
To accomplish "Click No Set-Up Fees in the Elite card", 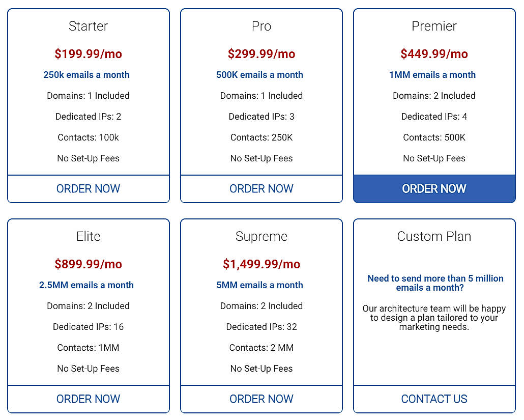I will (x=88, y=368).
